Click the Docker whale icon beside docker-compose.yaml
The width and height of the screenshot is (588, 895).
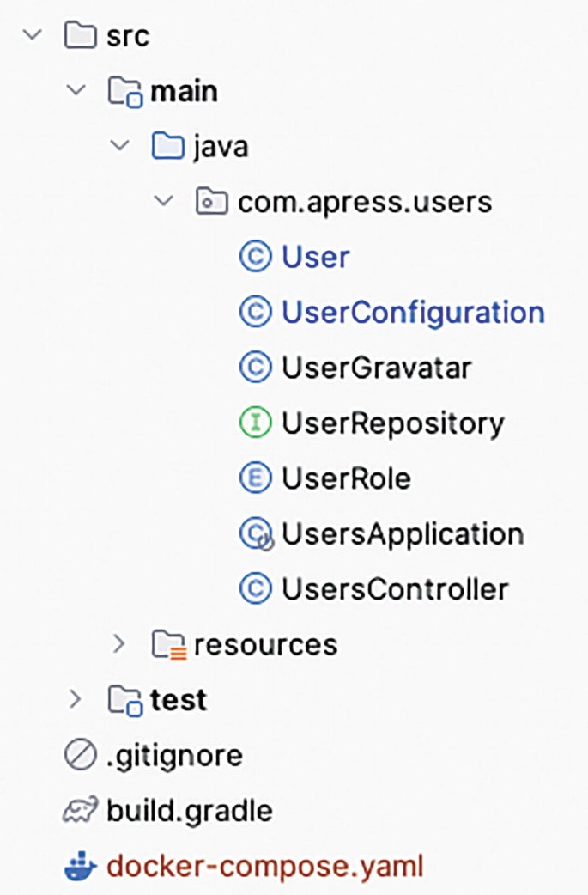coord(82,866)
